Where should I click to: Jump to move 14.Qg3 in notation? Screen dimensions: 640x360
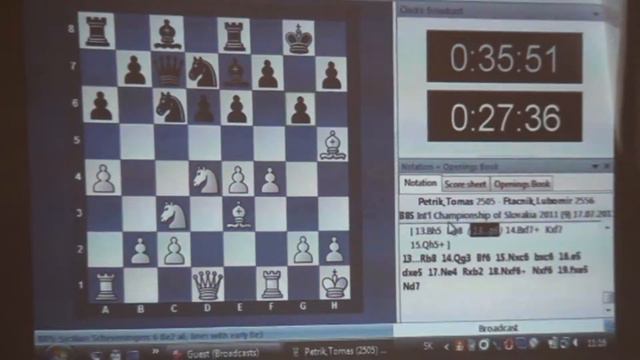coord(456,258)
